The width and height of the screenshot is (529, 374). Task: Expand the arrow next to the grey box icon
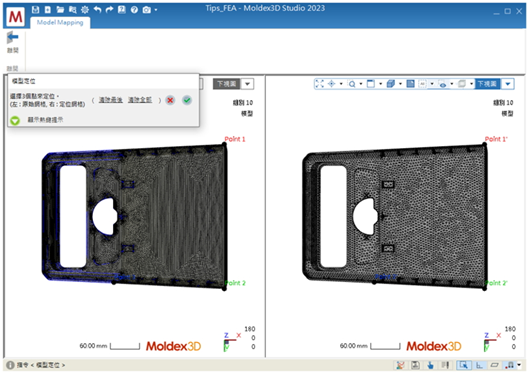tap(471, 84)
